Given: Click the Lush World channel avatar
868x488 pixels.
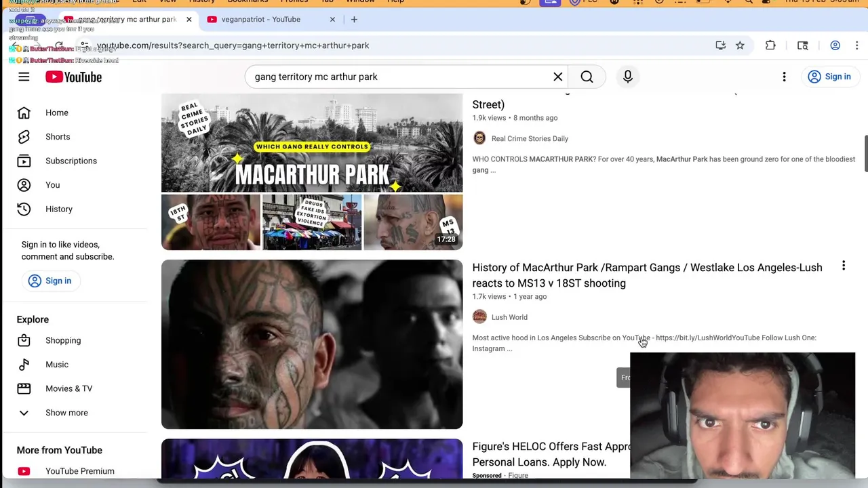Looking at the screenshot, I should [479, 317].
